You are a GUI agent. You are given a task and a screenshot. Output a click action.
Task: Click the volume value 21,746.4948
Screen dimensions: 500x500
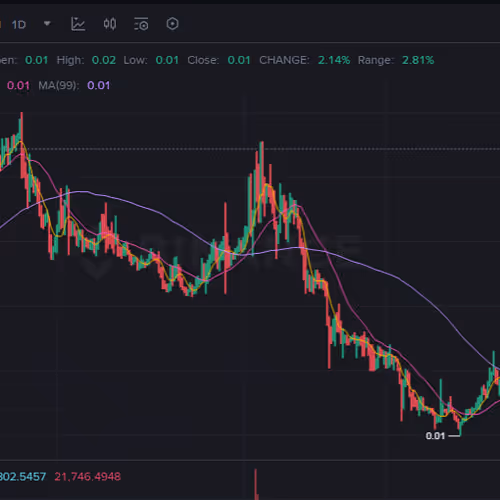[x=88, y=477]
